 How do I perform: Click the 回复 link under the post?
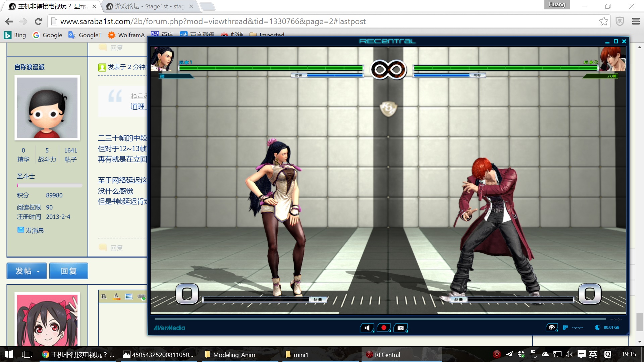pos(116,248)
